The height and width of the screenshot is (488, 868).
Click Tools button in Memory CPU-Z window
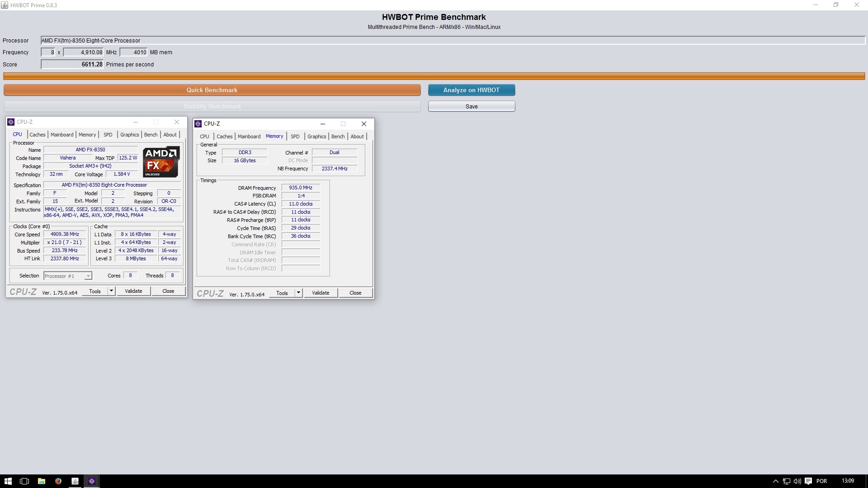click(282, 293)
